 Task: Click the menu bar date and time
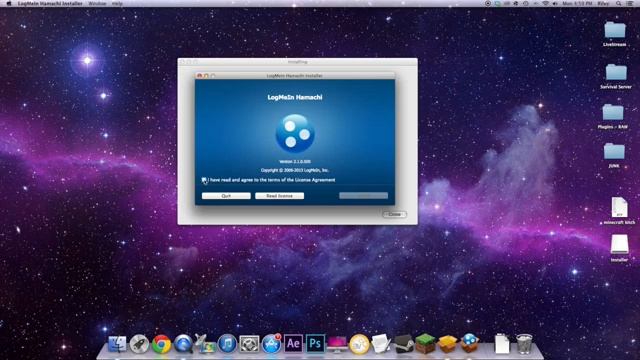tap(577, 3)
